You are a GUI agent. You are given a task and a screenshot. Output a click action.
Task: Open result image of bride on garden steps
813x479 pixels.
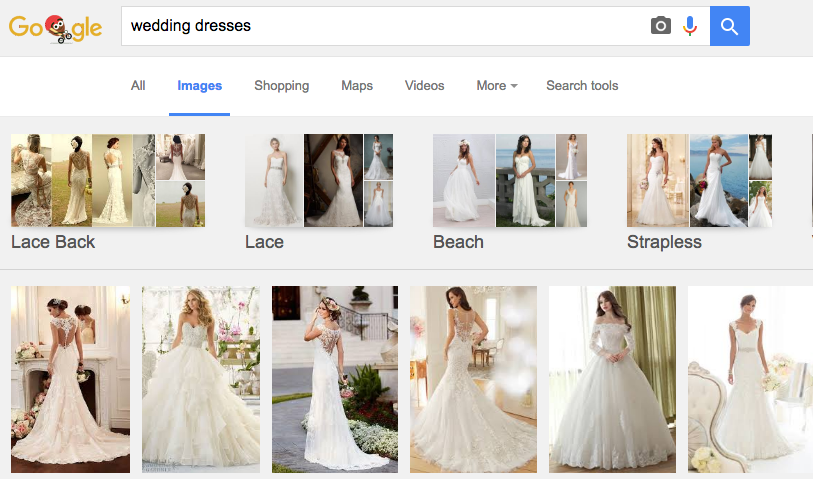tap(335, 379)
